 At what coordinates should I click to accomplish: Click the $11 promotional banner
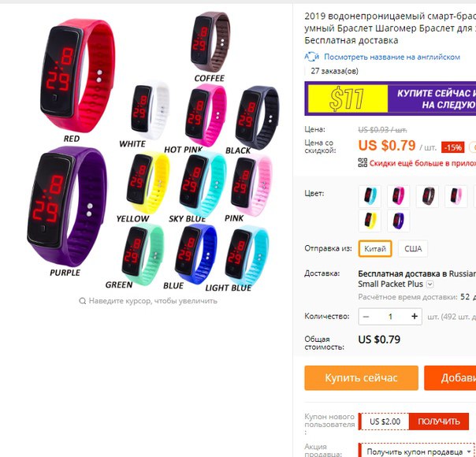click(390, 98)
